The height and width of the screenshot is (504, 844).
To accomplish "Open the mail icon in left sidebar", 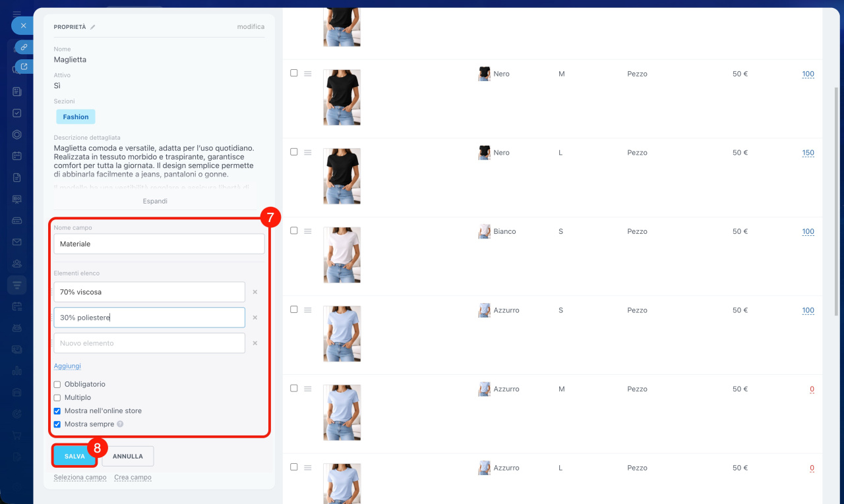I will click(x=17, y=242).
